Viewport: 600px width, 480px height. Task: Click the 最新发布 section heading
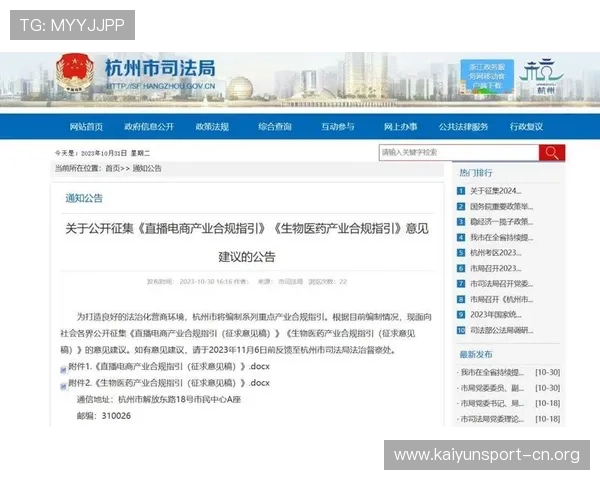point(476,354)
